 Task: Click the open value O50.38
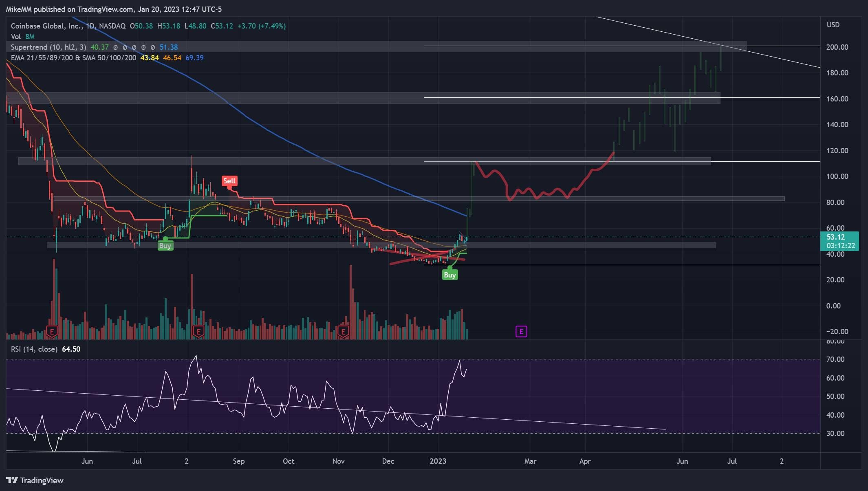pos(141,26)
